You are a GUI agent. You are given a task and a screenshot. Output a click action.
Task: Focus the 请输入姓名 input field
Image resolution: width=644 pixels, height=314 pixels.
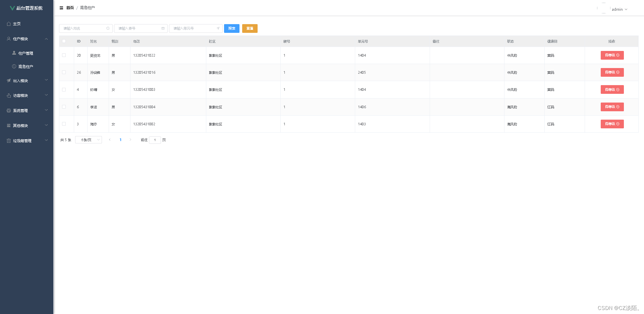pyautogui.click(x=86, y=28)
